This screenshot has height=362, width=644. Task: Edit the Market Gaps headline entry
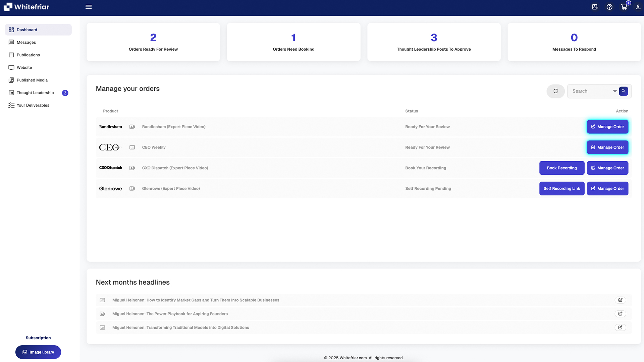[x=620, y=300]
